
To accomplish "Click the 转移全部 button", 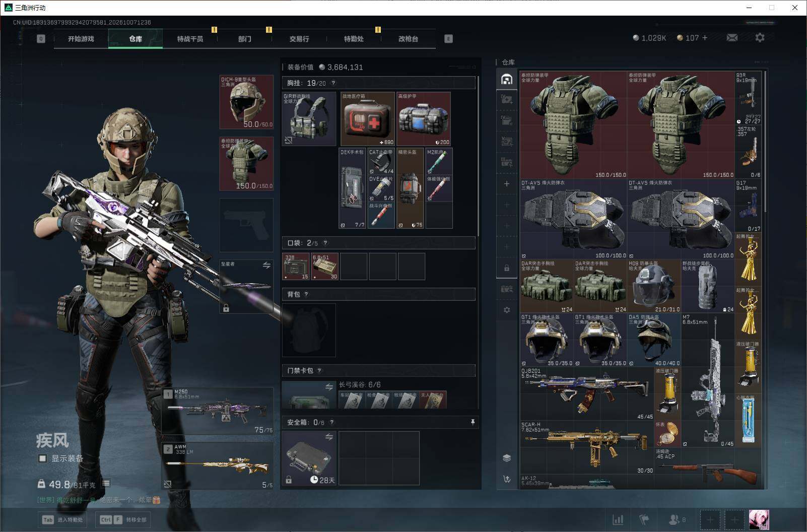I will (x=123, y=519).
